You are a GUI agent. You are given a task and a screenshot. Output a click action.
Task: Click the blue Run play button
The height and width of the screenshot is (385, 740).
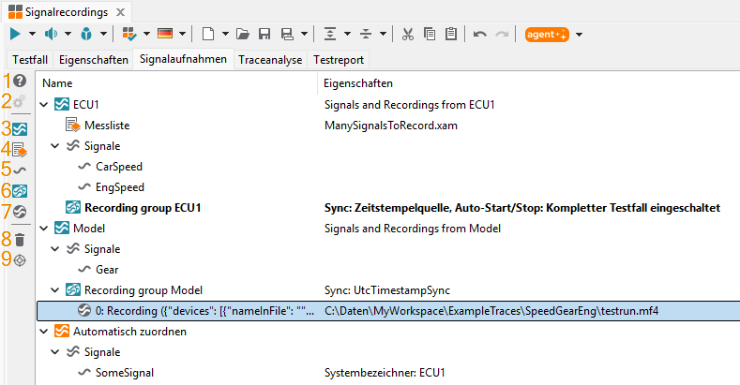coord(15,34)
